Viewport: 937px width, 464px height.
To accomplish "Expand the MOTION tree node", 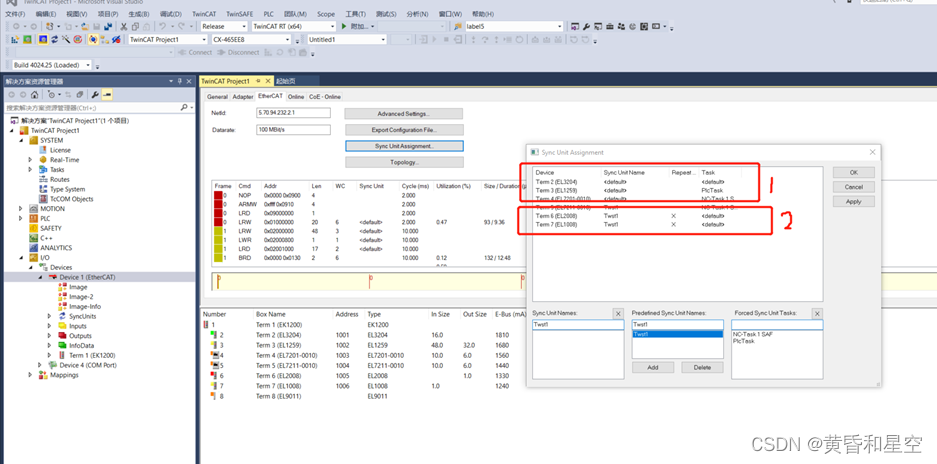I will pyautogui.click(x=21, y=209).
